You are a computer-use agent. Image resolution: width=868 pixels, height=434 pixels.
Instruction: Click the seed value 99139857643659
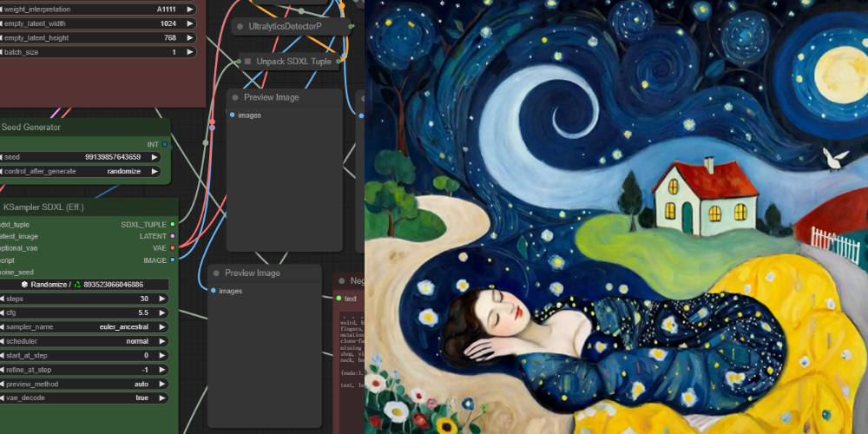113,157
